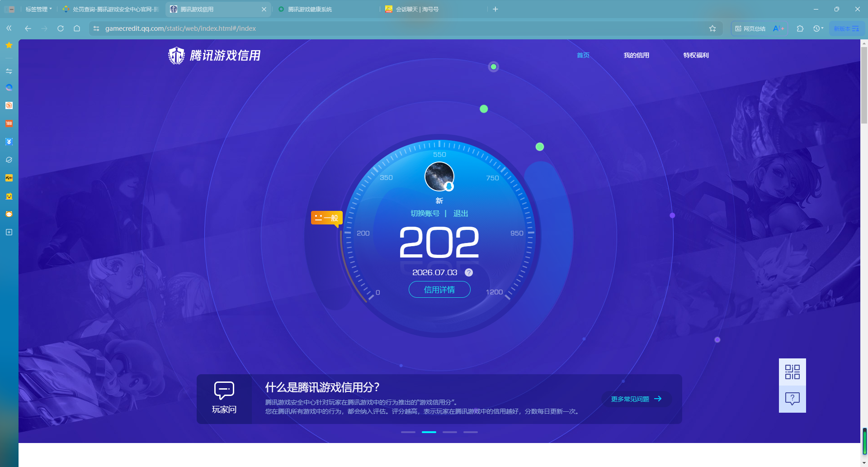Click the swap arrows icon in sidebar
This screenshot has width=868, height=467.
[x=9, y=71]
